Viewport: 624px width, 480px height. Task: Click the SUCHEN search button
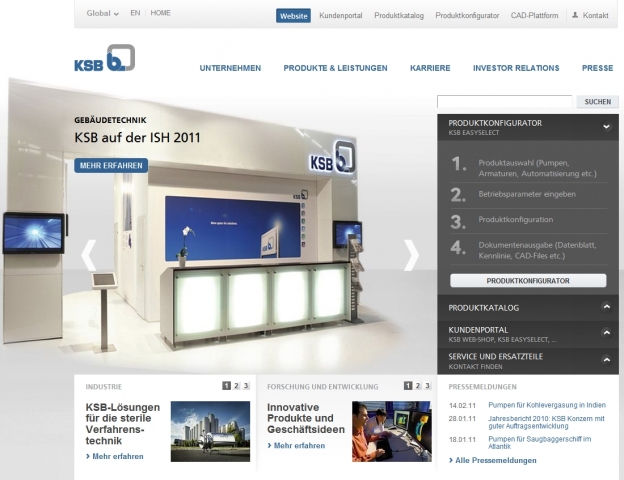click(597, 102)
